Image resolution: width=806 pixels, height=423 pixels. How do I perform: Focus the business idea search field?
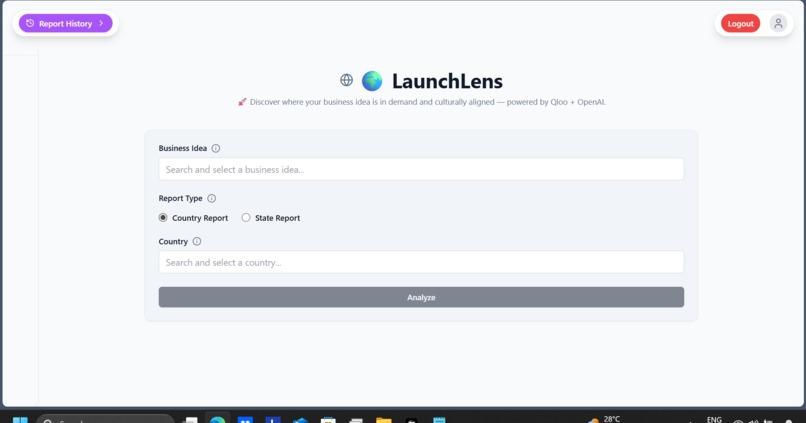421,169
